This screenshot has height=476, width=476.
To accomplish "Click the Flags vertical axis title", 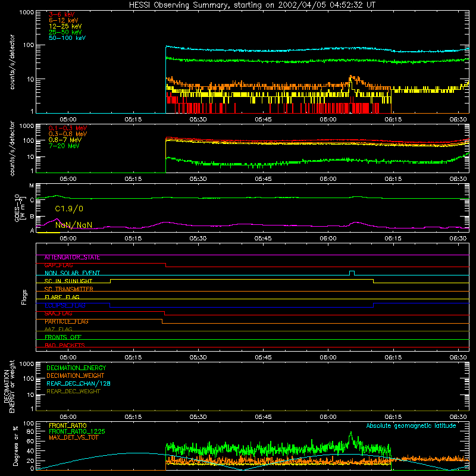I will (24, 297).
